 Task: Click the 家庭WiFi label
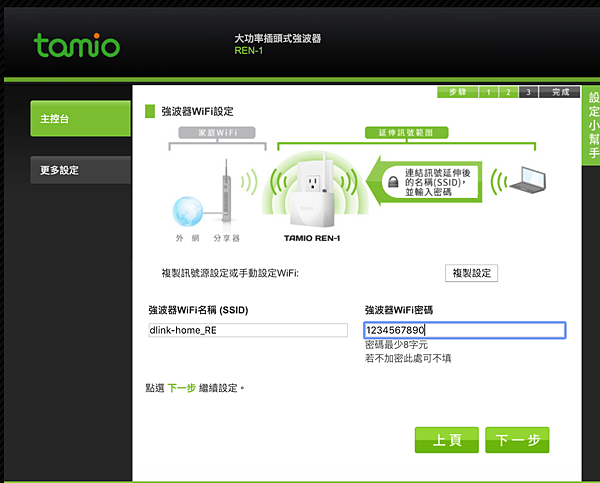pos(217,132)
